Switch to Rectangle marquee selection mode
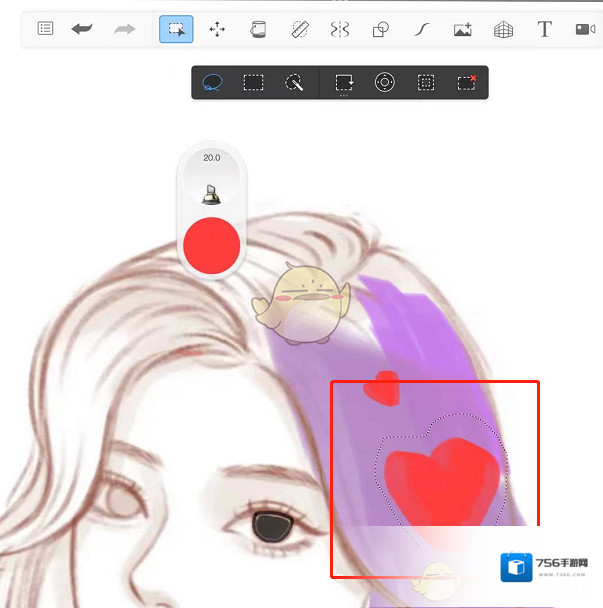Screen dimensions: 603x608 254,83
